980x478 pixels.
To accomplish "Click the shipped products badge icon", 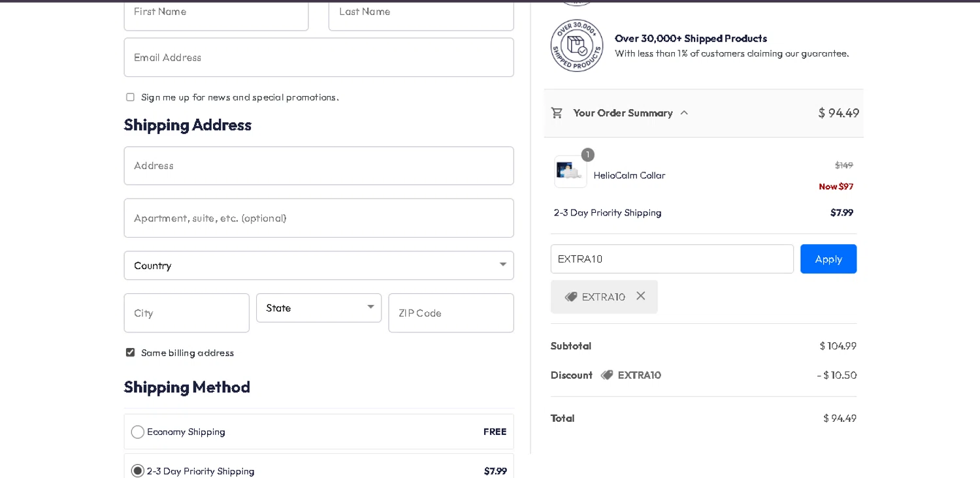I will click(576, 46).
